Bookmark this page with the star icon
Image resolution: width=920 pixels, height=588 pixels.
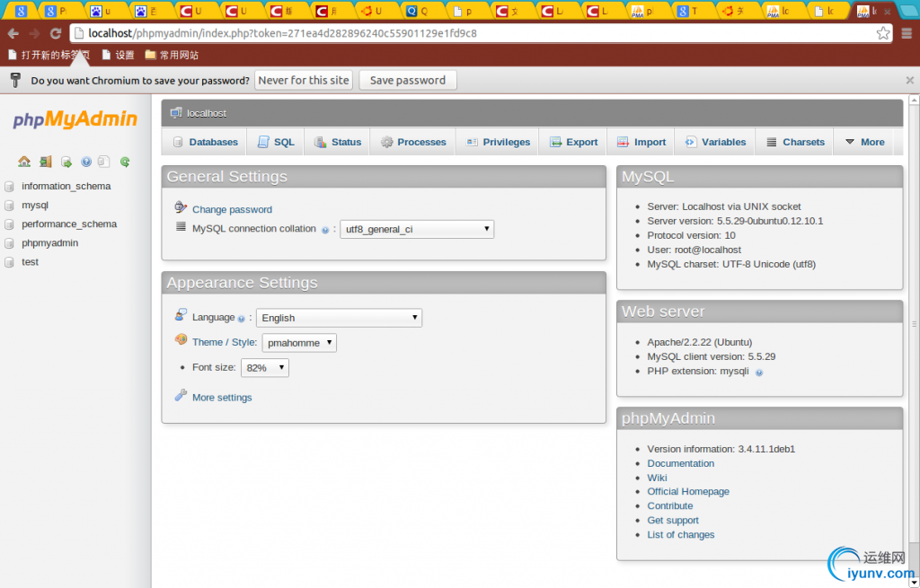pyautogui.click(x=883, y=33)
